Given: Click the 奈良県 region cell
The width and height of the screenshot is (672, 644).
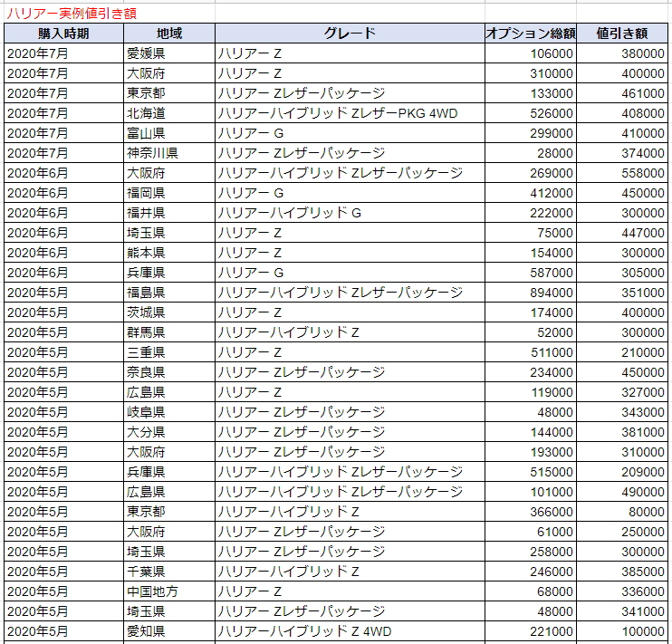Looking at the screenshot, I should tap(169, 372).
